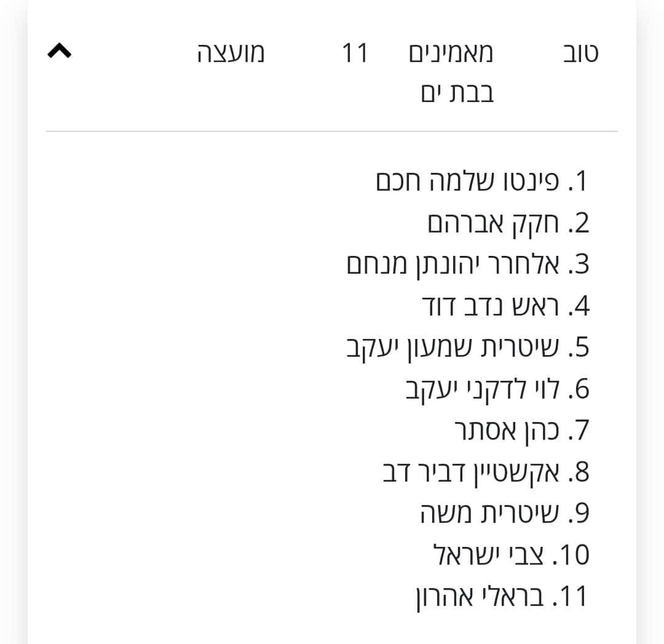The width and height of the screenshot is (664, 644).
Task: Click the טוב party letters label
Action: [x=580, y=54]
